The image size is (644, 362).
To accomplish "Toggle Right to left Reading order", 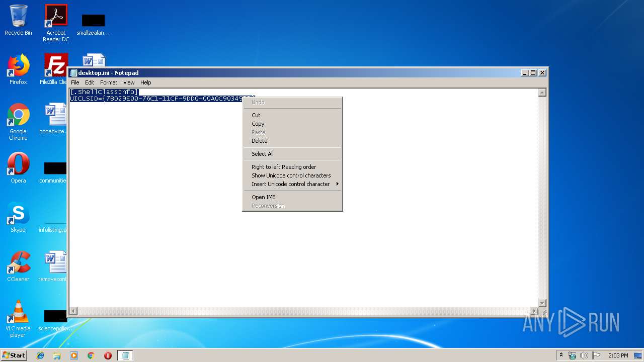I will tap(292, 167).
